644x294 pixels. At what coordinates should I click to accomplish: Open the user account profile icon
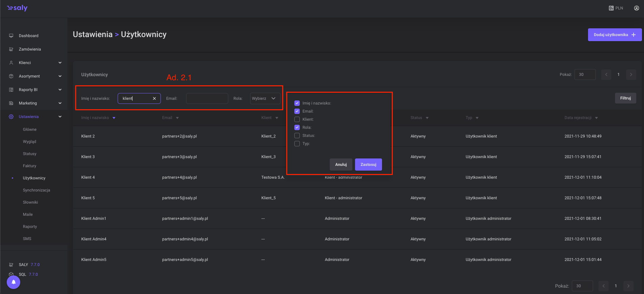[x=636, y=8]
